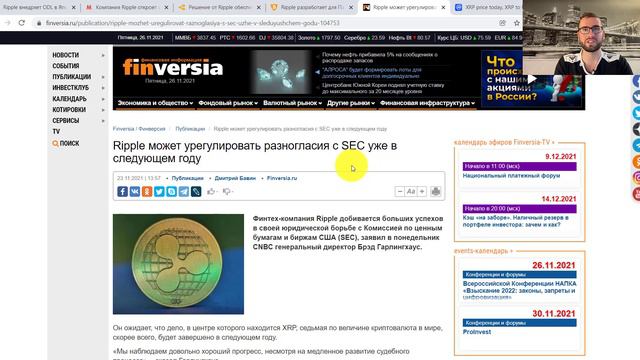Click the Ripple coin article image

click(178, 264)
